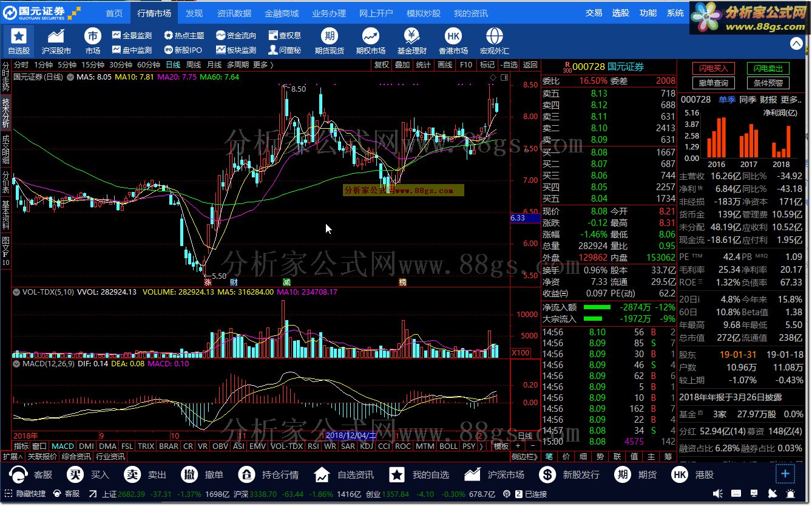Open the 模板 template selector
The width and height of the screenshot is (812, 506).
[501, 446]
